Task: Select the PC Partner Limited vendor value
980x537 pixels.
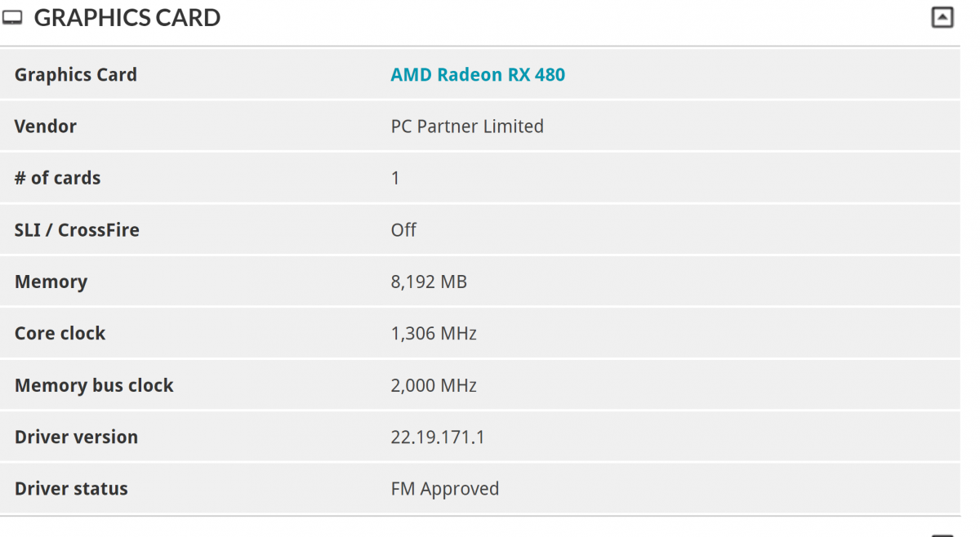Action: [x=467, y=126]
